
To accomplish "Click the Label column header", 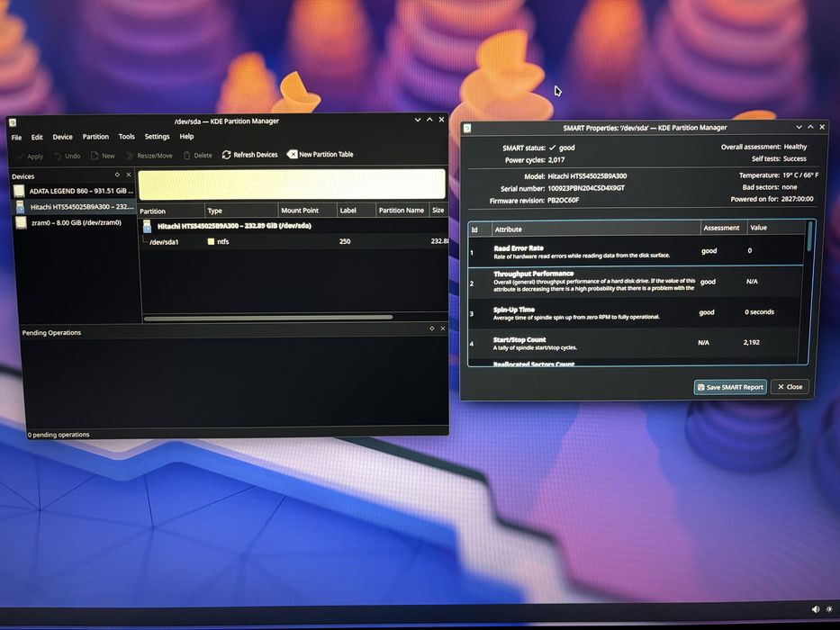I will 356,210.
